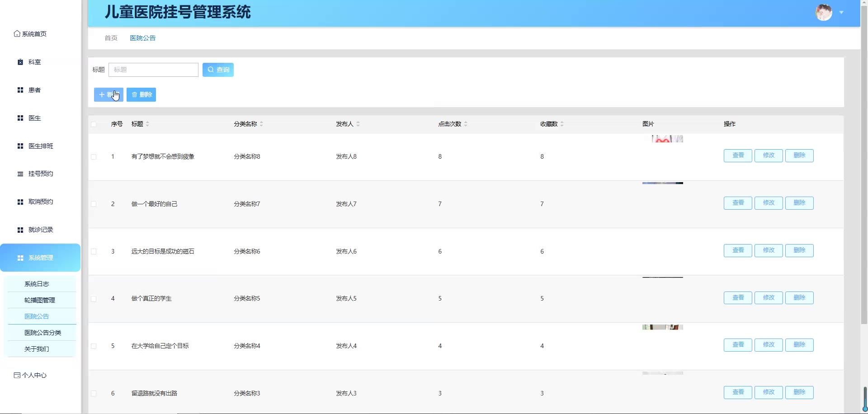Check the row 远大的目标是成功的磁石
The height and width of the screenshot is (414, 868).
click(x=94, y=252)
